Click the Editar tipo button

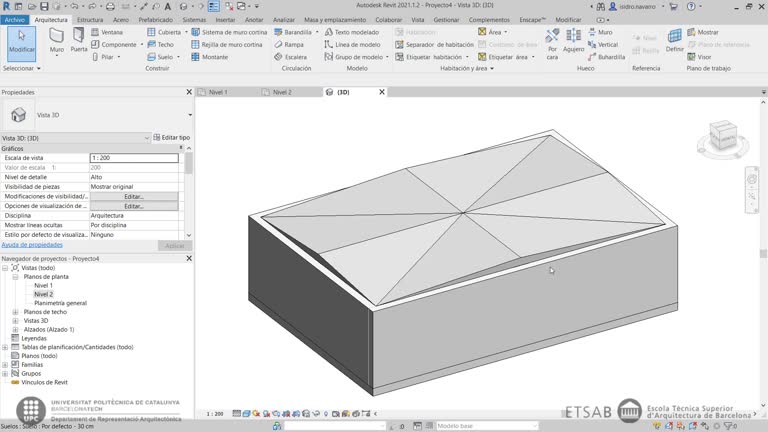pyautogui.click(x=171, y=137)
